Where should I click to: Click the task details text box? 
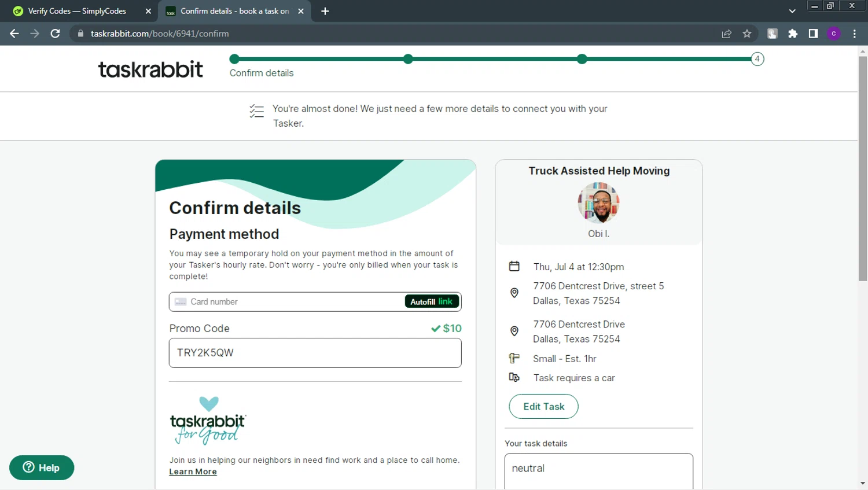[x=599, y=471]
